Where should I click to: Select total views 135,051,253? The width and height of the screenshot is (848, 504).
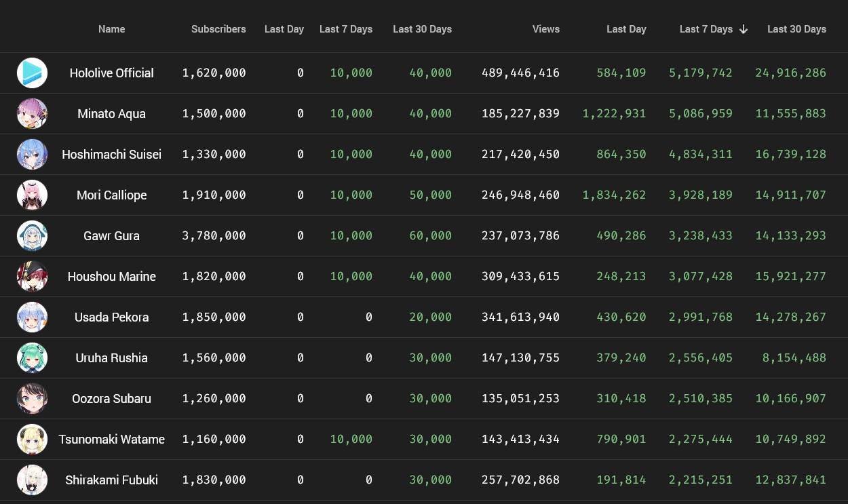521,398
